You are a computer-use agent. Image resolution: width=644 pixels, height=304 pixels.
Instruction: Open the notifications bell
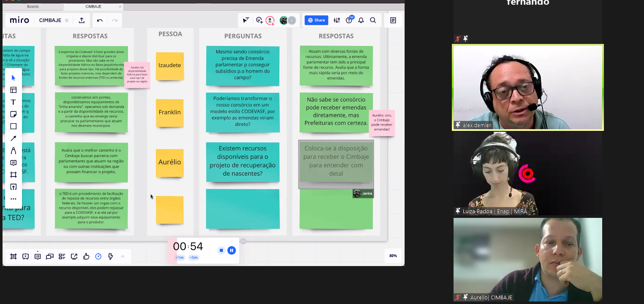361,20
